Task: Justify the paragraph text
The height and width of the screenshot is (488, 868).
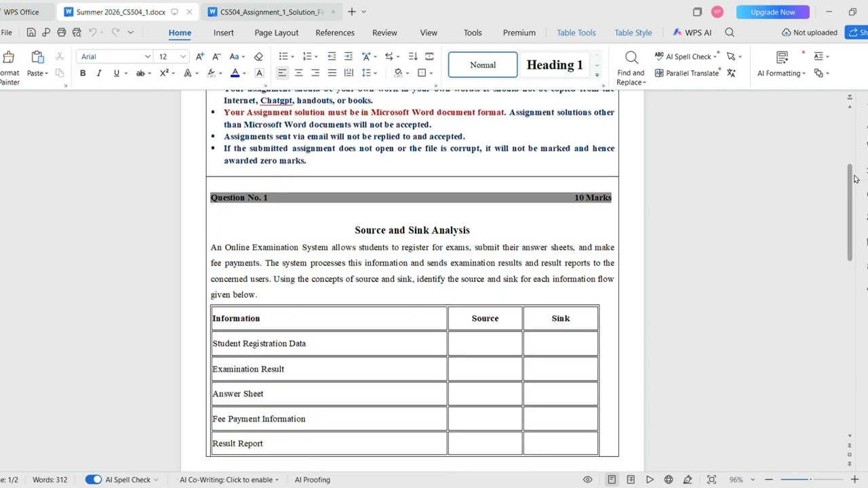Action: [x=332, y=73]
